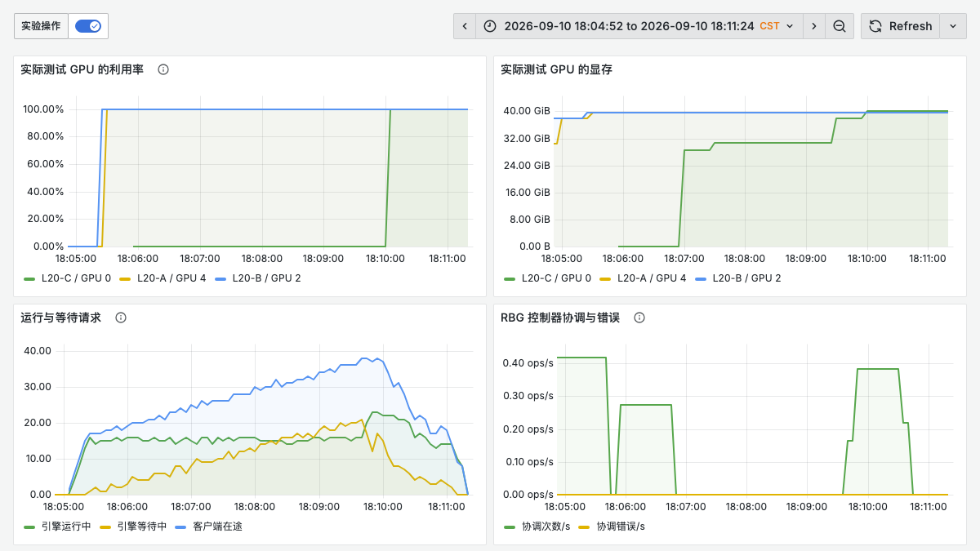This screenshot has width=980, height=551.
Task: Toggle 协调错误/s series in legend
Action: pyautogui.click(x=621, y=527)
